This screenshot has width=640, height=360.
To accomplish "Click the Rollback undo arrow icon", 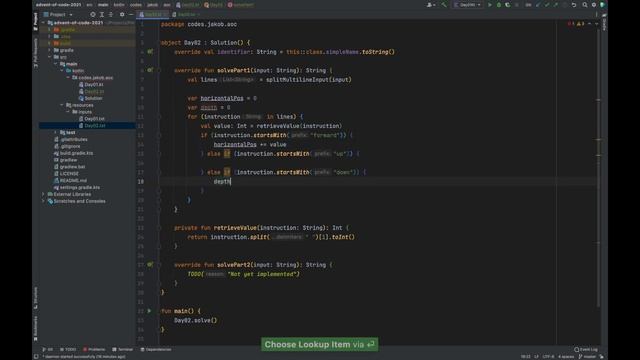I will (x=574, y=5).
